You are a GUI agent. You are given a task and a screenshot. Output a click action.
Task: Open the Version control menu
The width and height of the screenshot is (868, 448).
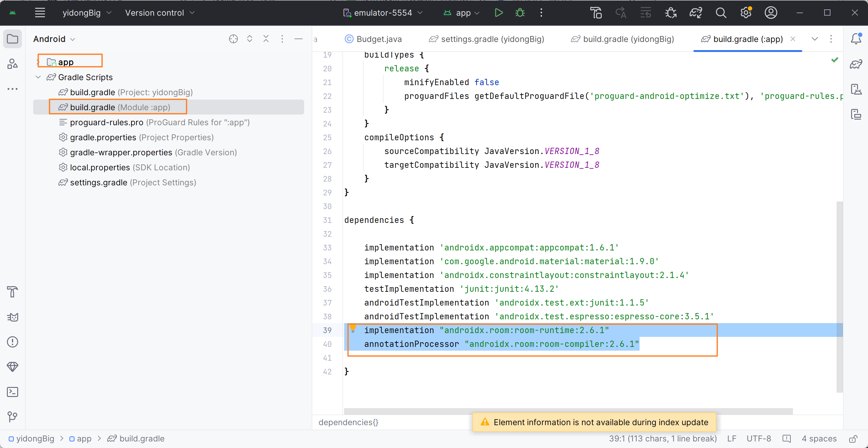click(x=159, y=13)
